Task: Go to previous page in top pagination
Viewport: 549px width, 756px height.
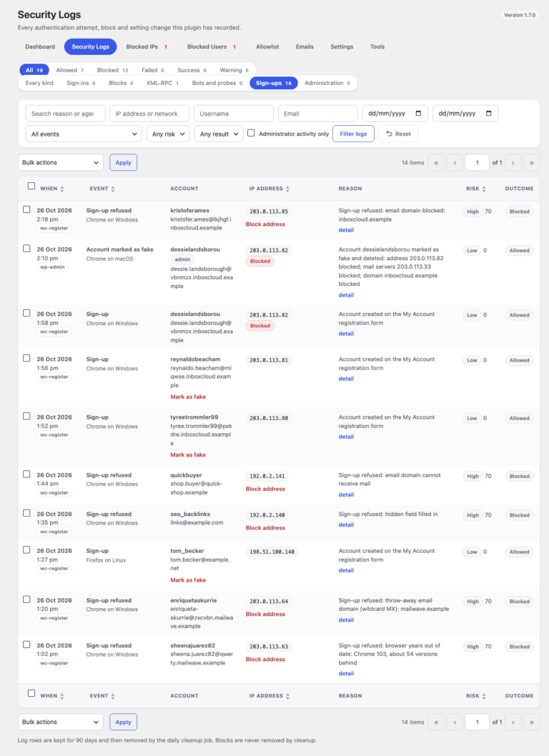Action: click(455, 162)
